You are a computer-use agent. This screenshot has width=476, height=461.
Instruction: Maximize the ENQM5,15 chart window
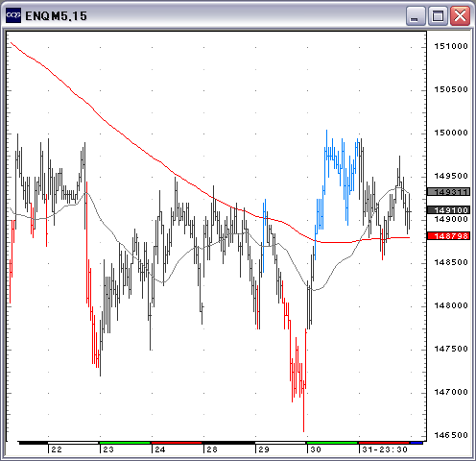pos(438,15)
